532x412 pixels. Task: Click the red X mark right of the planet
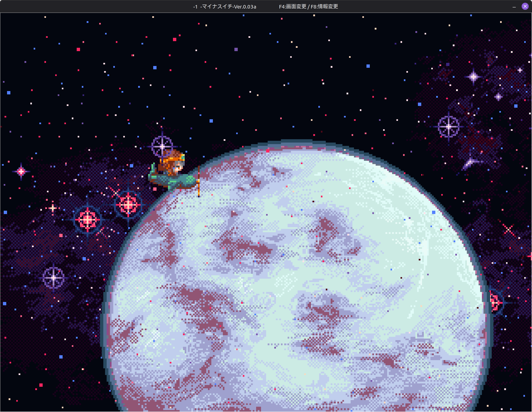(x=508, y=229)
